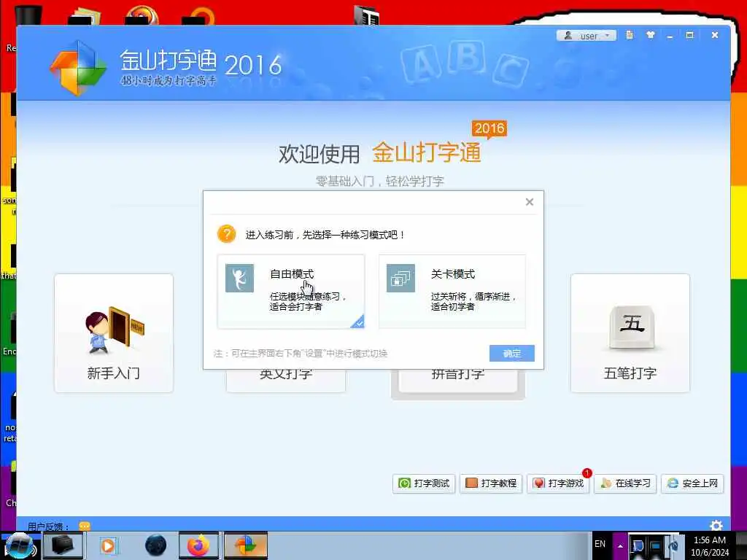Click the 打字教程 orange book icon
The width and height of the screenshot is (747, 560).
coord(472,483)
